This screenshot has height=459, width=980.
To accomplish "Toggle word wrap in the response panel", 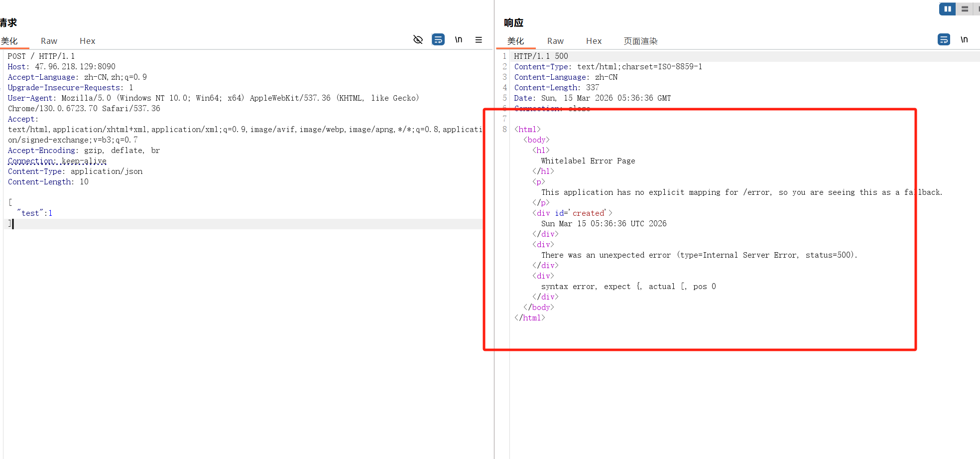I will (944, 40).
